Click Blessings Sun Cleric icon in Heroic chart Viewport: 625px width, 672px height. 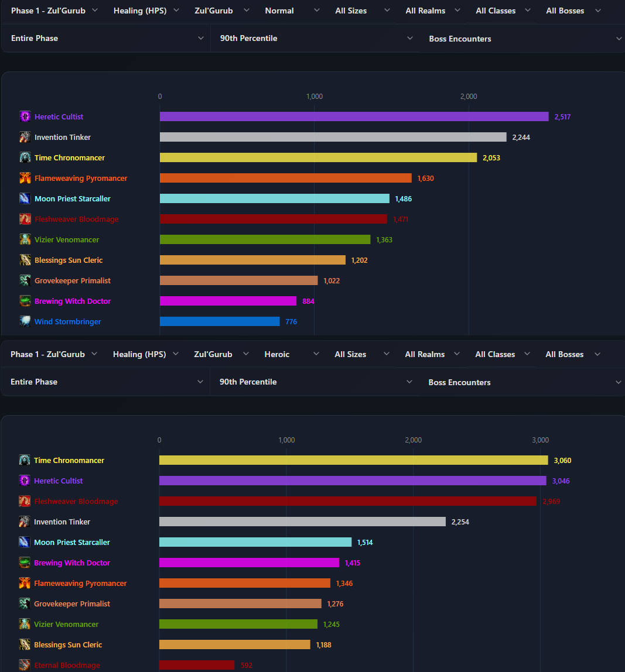25,644
